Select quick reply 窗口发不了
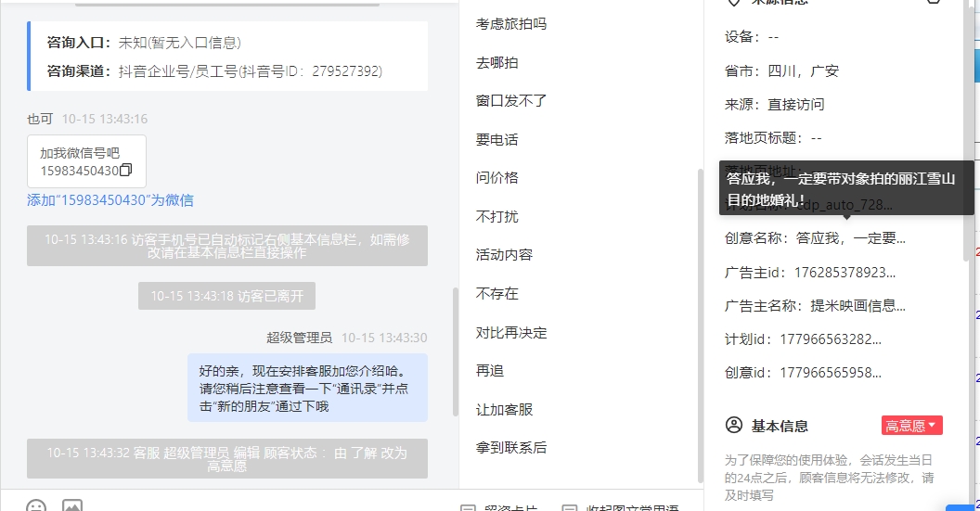The width and height of the screenshot is (980, 511). (x=511, y=100)
